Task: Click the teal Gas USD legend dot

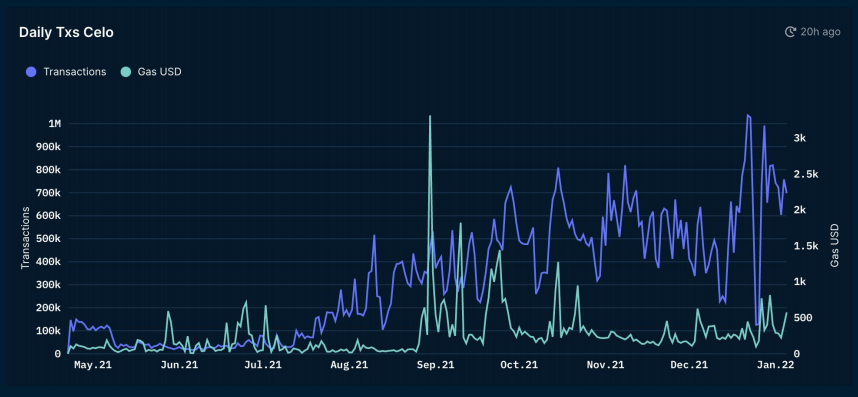Action: 126,72
